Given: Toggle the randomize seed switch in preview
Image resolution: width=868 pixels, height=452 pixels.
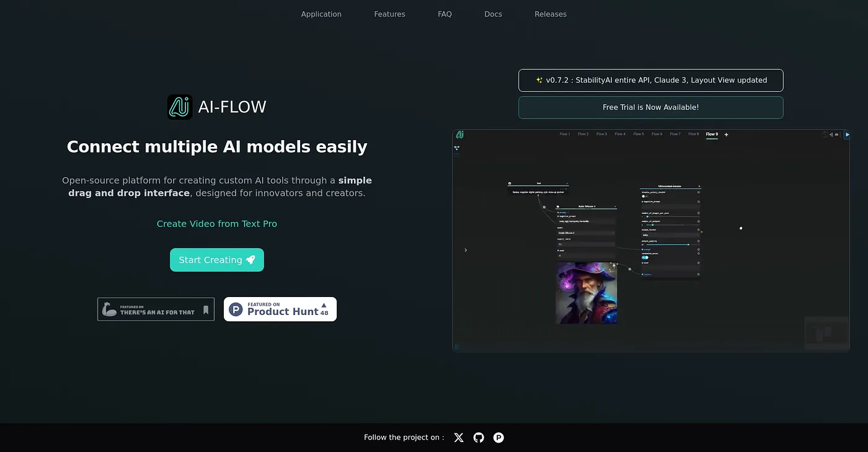Looking at the screenshot, I should pos(645,257).
